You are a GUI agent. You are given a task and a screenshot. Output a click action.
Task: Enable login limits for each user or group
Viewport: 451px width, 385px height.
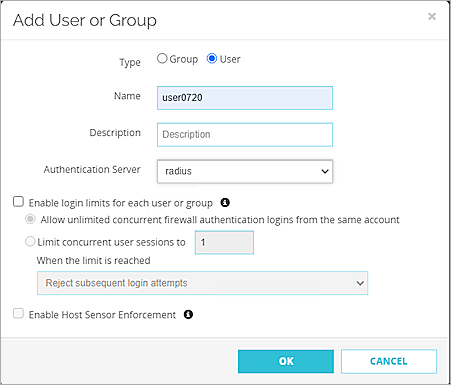(18, 202)
